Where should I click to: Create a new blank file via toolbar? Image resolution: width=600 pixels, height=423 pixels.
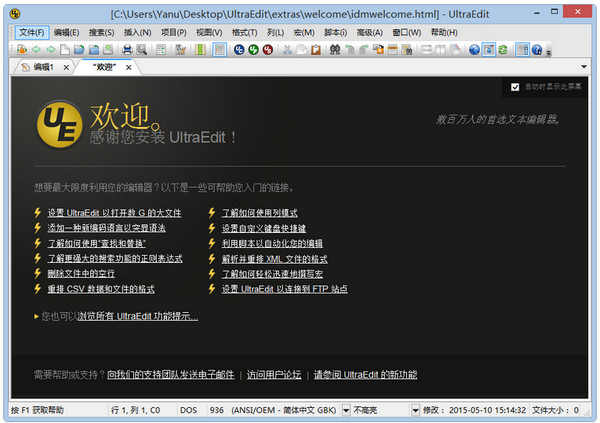[65, 49]
